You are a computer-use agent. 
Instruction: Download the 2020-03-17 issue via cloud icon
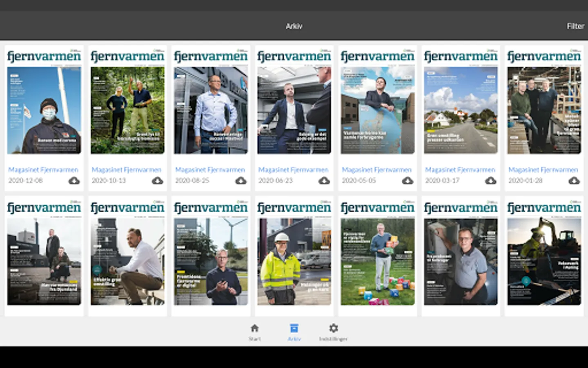491,180
